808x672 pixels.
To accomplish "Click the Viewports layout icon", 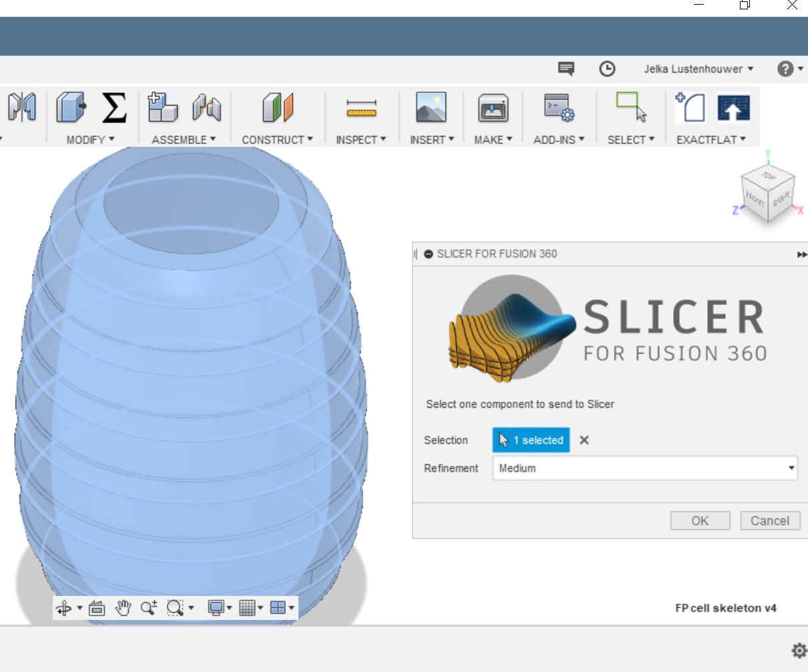I will click(x=278, y=608).
